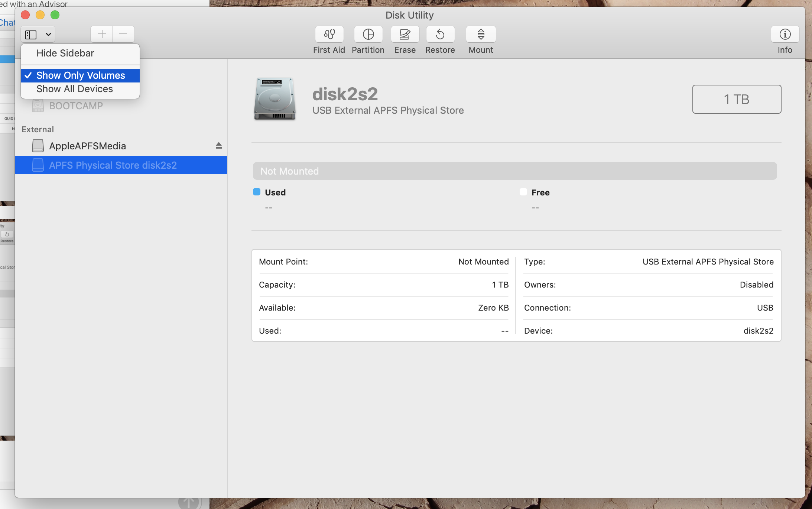Viewport: 812px width, 509px height.
Task: Click the add volume plus button
Action: [x=102, y=34]
